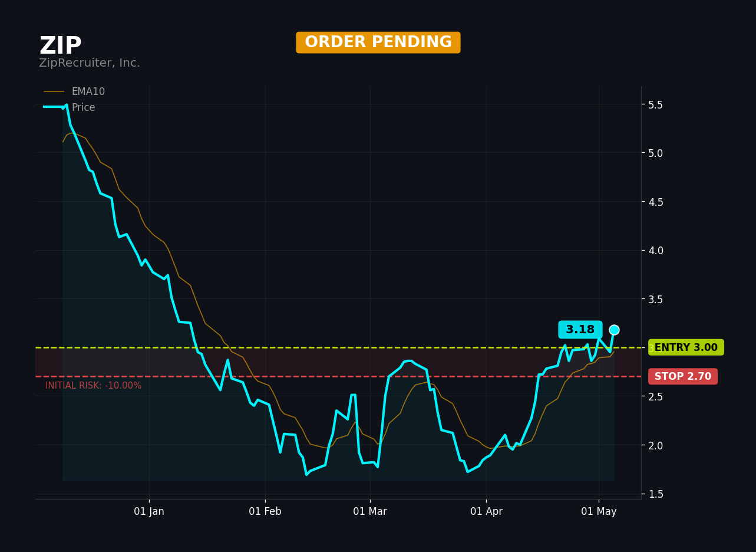
Task: Click the INITIAL RISK: -10.00% annotation
Action: (x=94, y=386)
